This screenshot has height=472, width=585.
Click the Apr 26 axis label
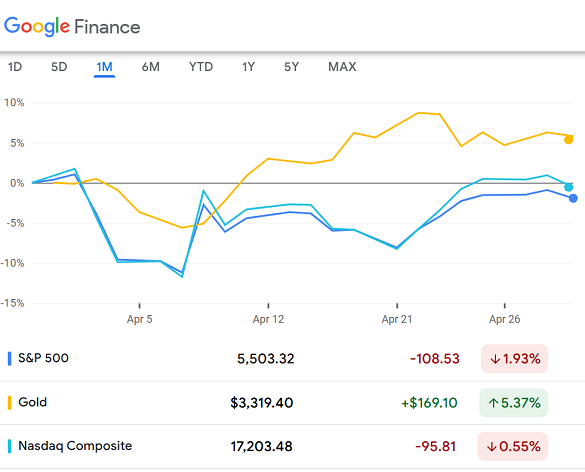pos(504,319)
